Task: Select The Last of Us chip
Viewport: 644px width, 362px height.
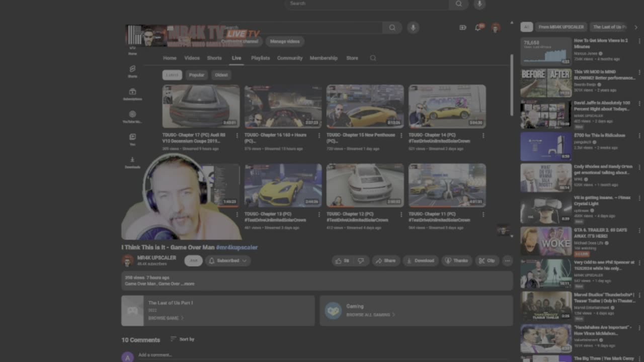Action: click(610, 27)
